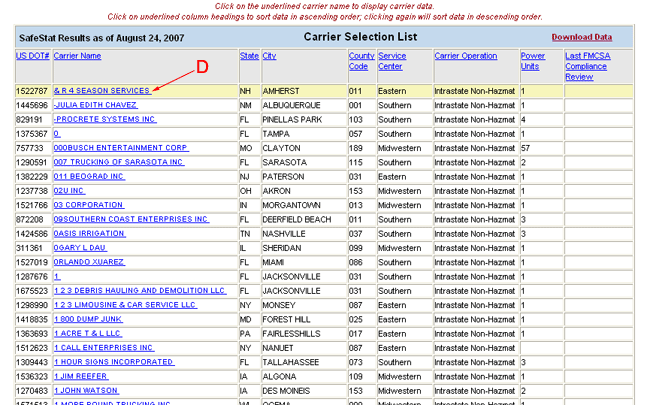Open carrier 09SOUTHERN COAST ENTERPRISES INC

pos(131,219)
